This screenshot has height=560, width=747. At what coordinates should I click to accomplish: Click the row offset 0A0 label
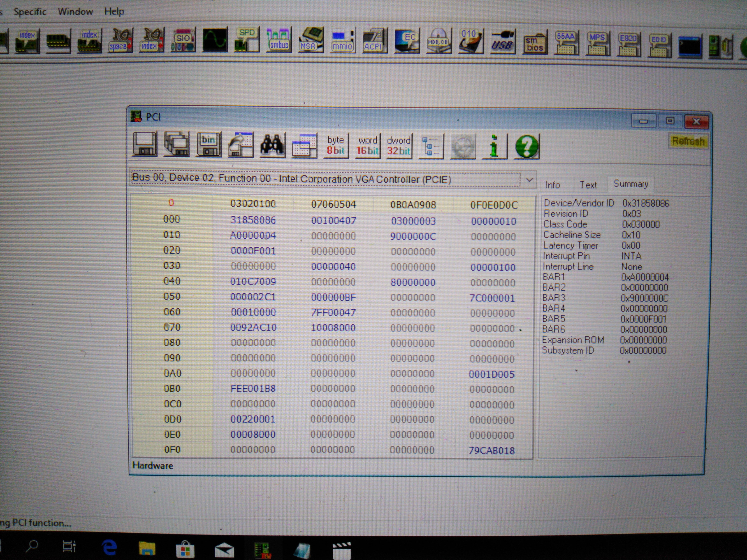click(x=172, y=373)
